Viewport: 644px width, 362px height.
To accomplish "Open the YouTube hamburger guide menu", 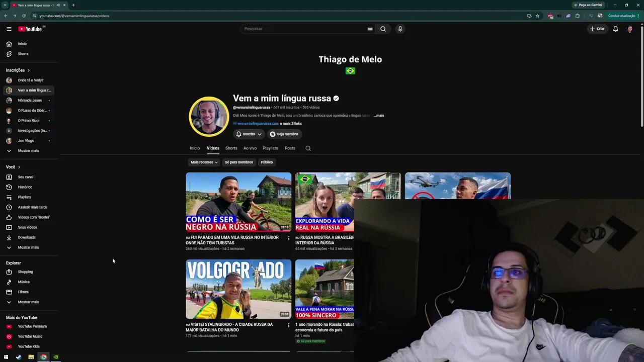I will 9,29.
